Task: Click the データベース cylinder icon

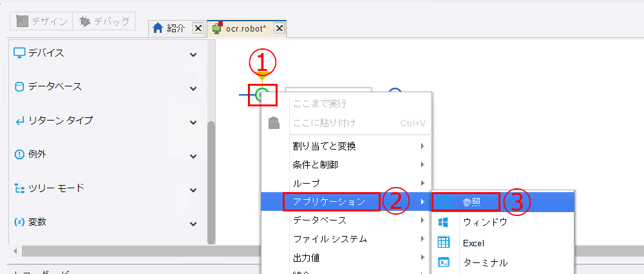Action: (x=19, y=87)
